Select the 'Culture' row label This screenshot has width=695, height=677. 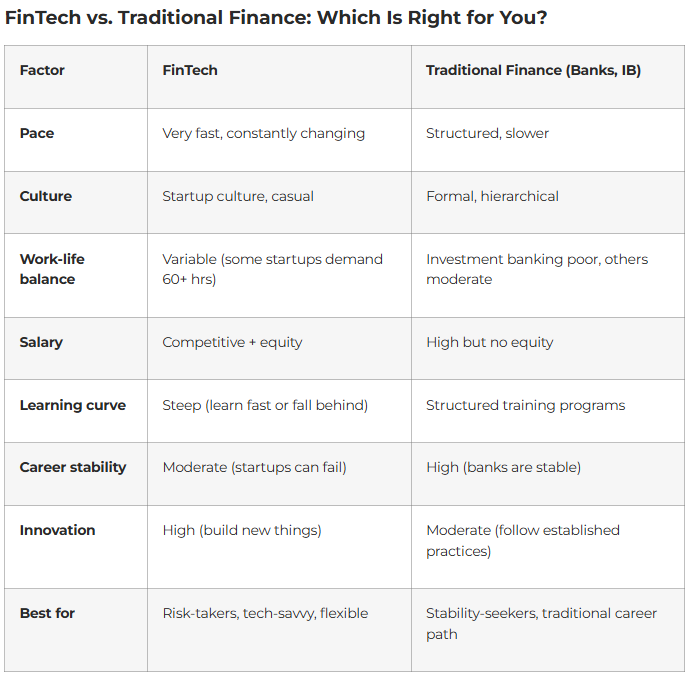46,196
